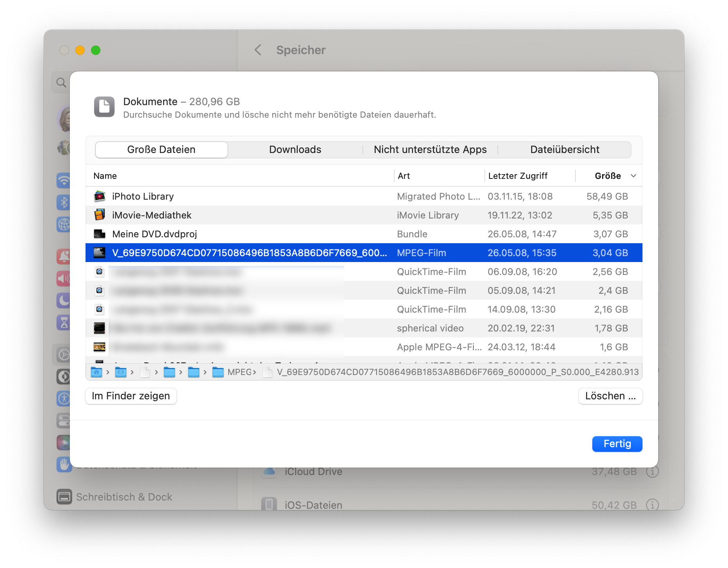Click the iPhoto Library file icon
Viewport: 728px width, 568px height.
tap(99, 196)
